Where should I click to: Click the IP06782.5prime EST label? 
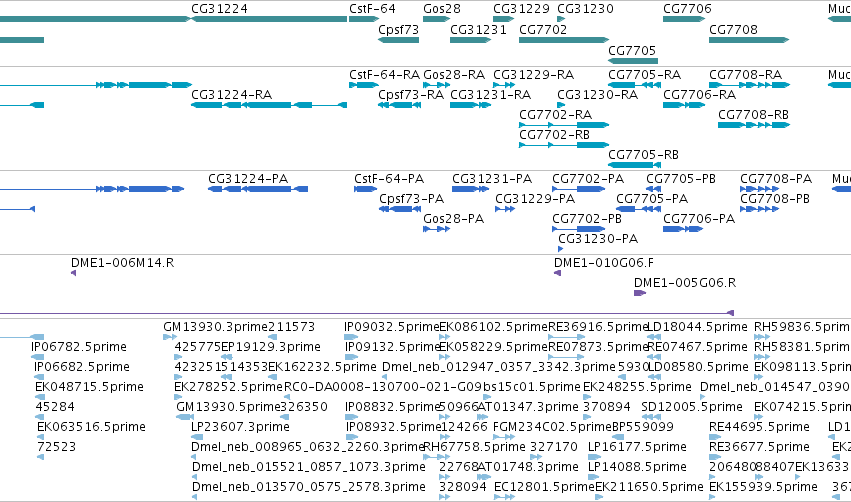pos(79,346)
